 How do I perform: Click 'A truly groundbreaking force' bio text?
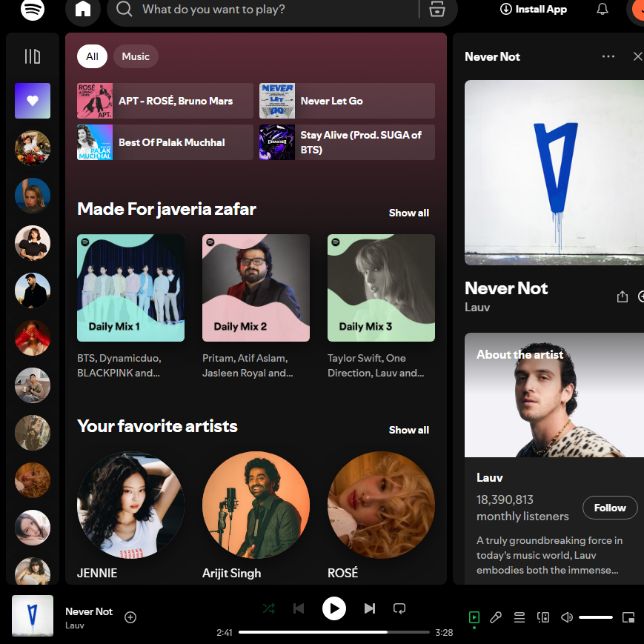tap(549, 555)
